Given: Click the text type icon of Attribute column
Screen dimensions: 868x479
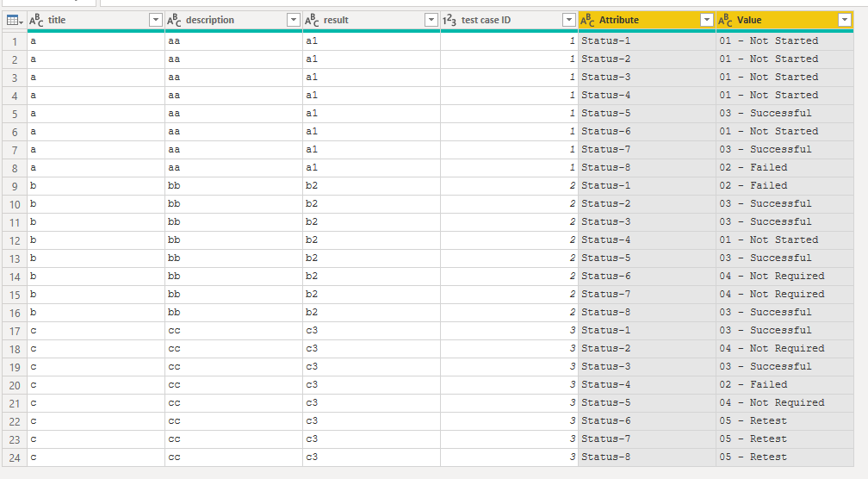Looking at the screenshot, I should (588, 21).
